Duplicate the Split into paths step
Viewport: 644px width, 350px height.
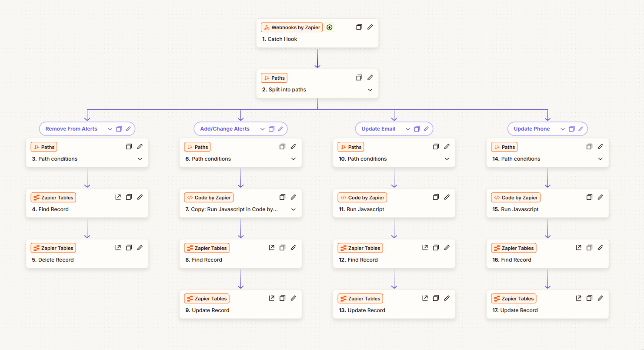click(359, 77)
